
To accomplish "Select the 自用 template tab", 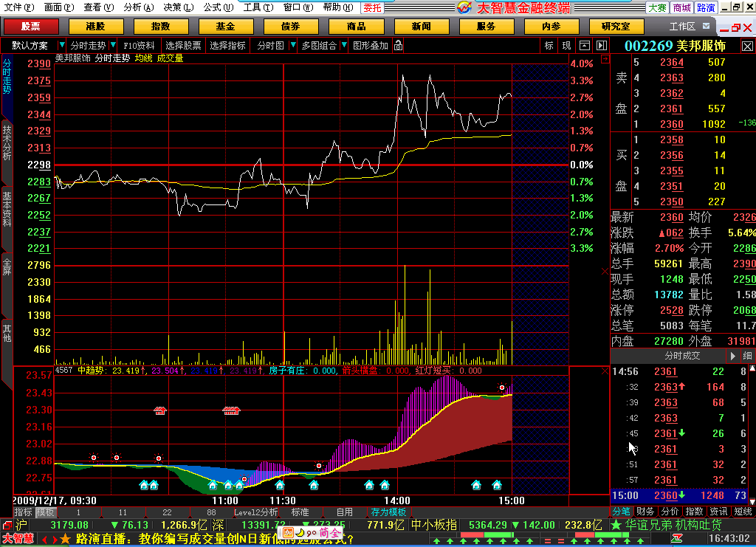I will pos(344,512).
